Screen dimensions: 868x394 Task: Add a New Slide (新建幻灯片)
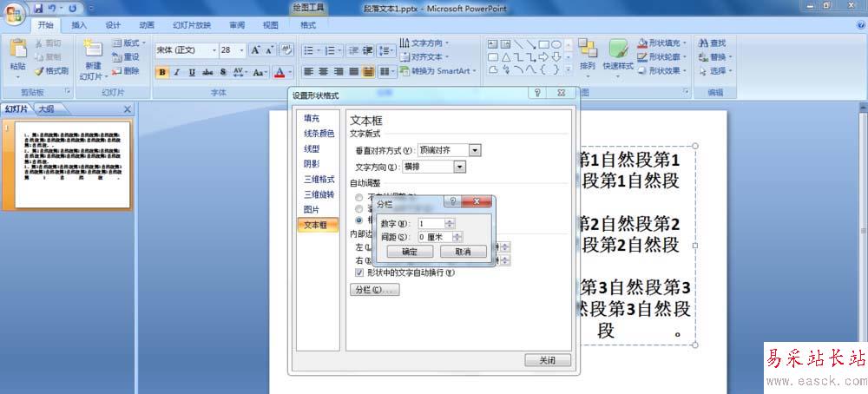coord(93,60)
